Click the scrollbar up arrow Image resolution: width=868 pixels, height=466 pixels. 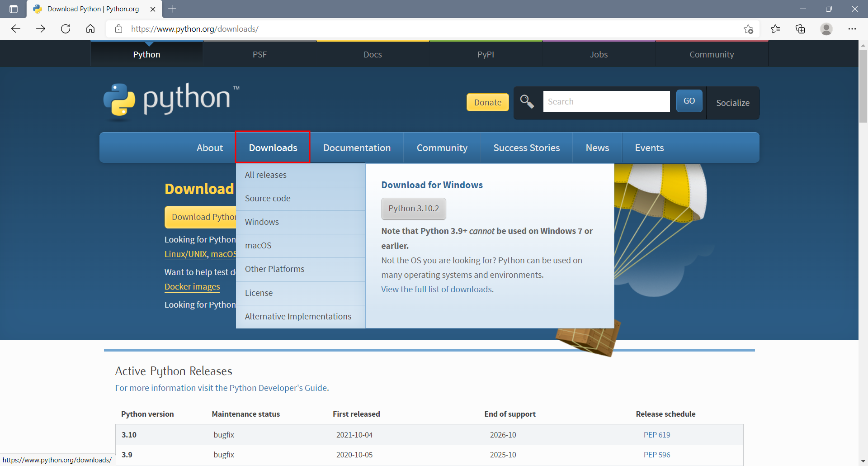[x=863, y=45]
